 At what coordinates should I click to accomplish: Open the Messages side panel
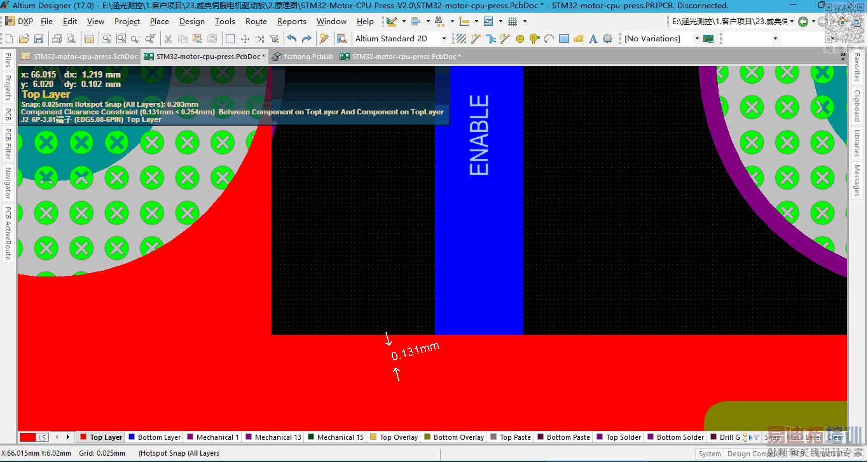[857, 180]
